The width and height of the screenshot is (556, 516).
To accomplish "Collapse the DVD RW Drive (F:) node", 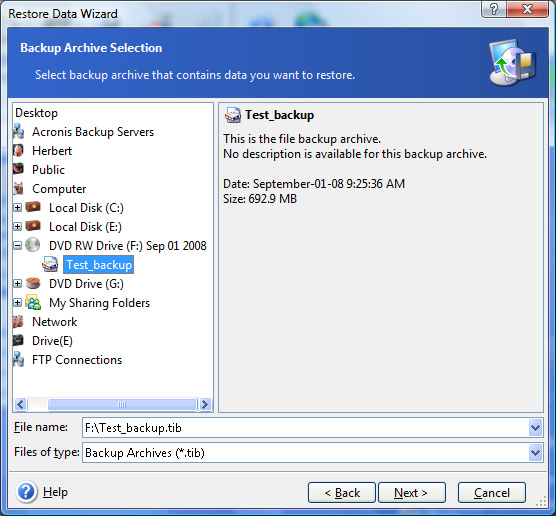I will (17, 245).
